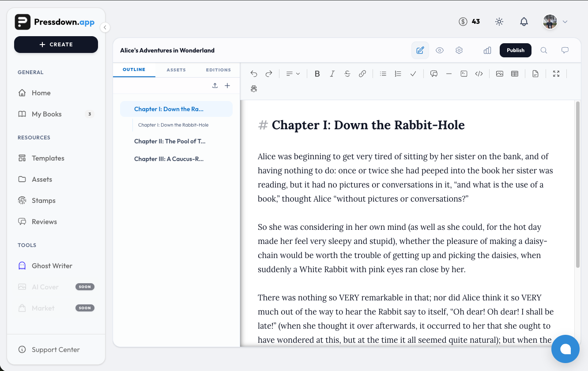Switch to the Editions tab
The height and width of the screenshot is (371, 588).
[x=219, y=70]
